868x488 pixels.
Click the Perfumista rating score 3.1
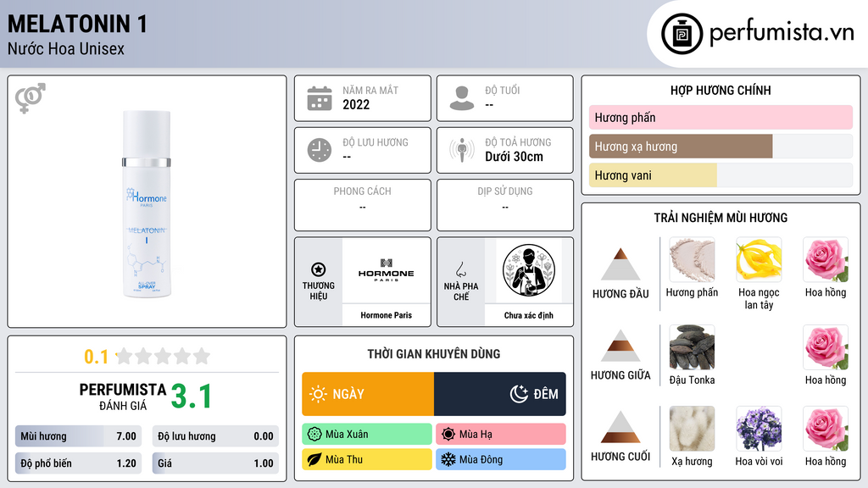(192, 396)
